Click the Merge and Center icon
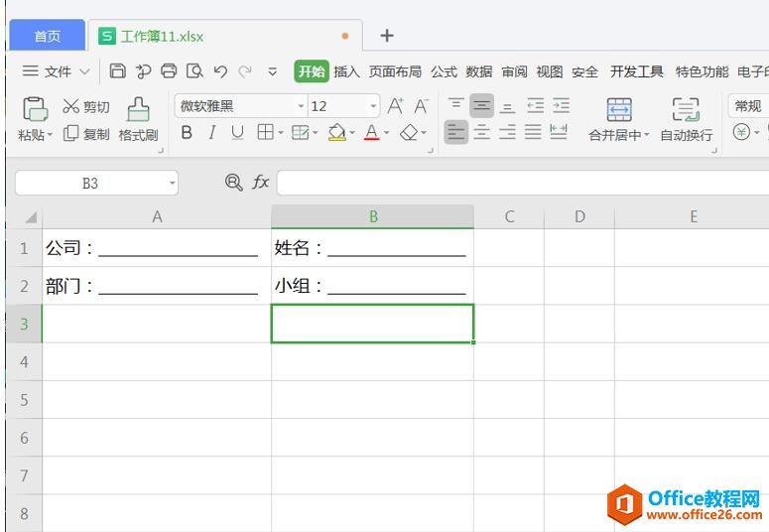The width and height of the screenshot is (769, 532). tap(619, 109)
